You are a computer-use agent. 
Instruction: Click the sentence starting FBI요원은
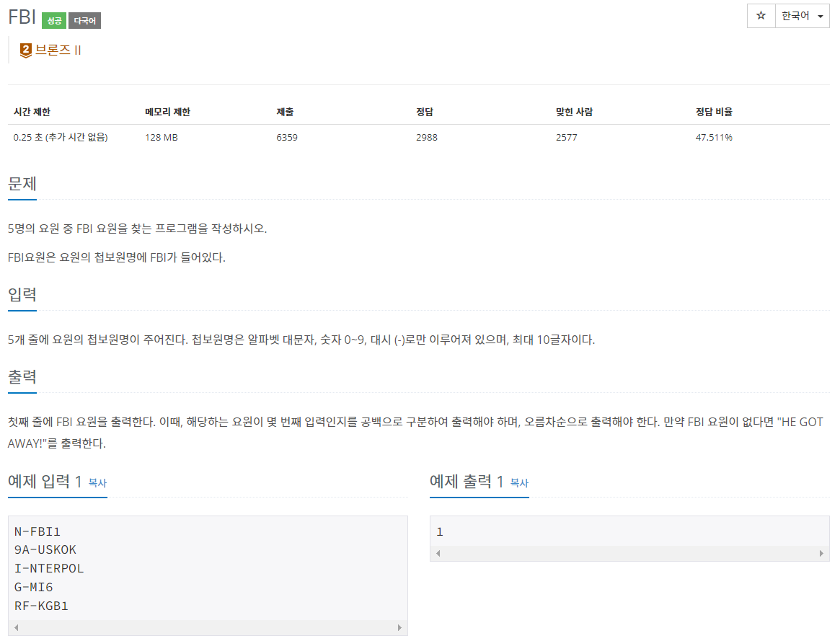point(117,257)
